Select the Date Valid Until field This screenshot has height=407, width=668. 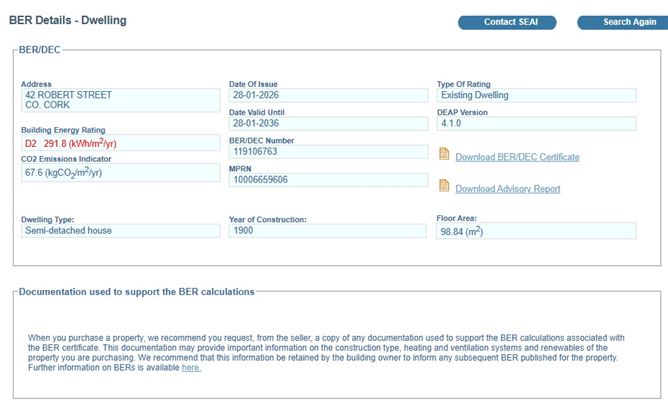tap(327, 124)
